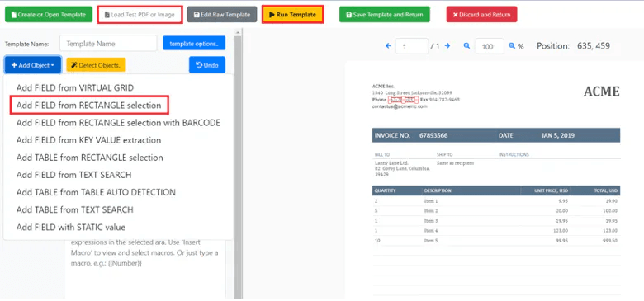Click the total value 999.50
The image size is (644, 301).
point(610,241)
